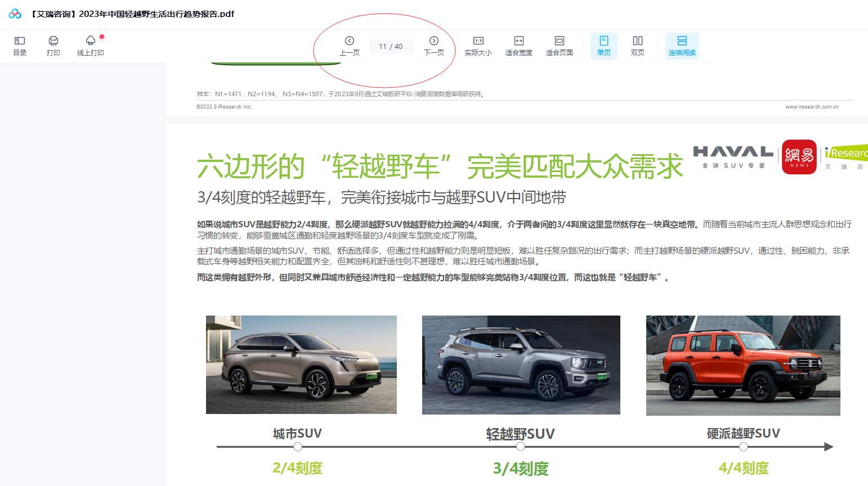Click the 打印 print icon
868x486 pixels.
pos(53,46)
